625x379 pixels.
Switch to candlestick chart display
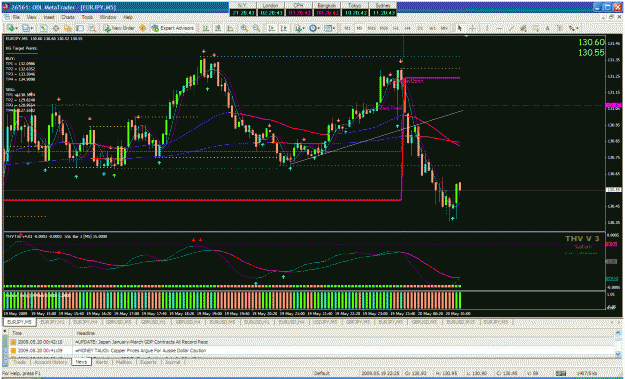[x=218, y=28]
